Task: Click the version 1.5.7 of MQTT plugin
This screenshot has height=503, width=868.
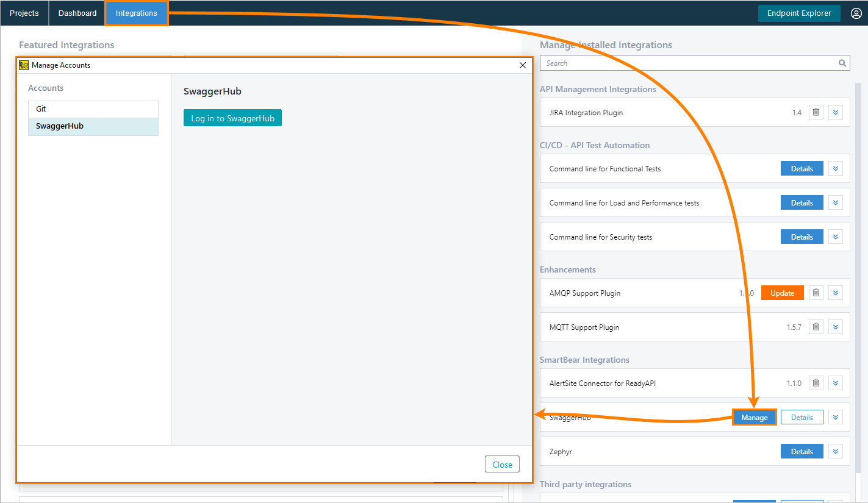Action: 794,327
